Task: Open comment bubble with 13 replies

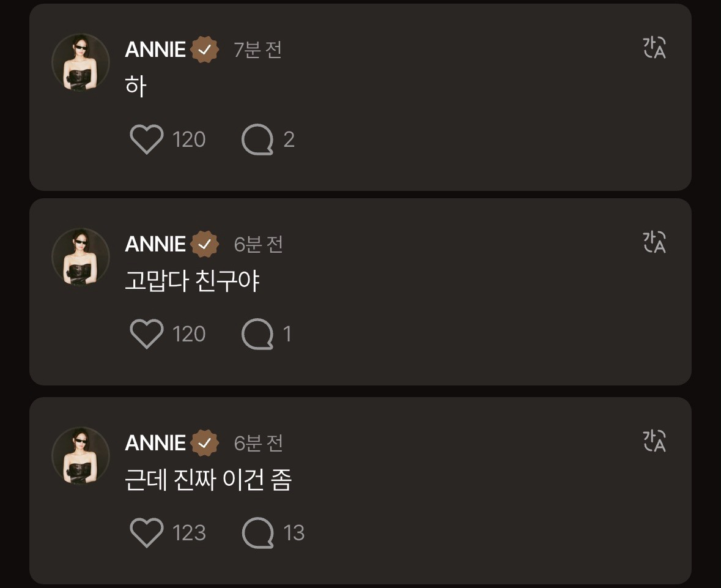Action: tap(257, 532)
